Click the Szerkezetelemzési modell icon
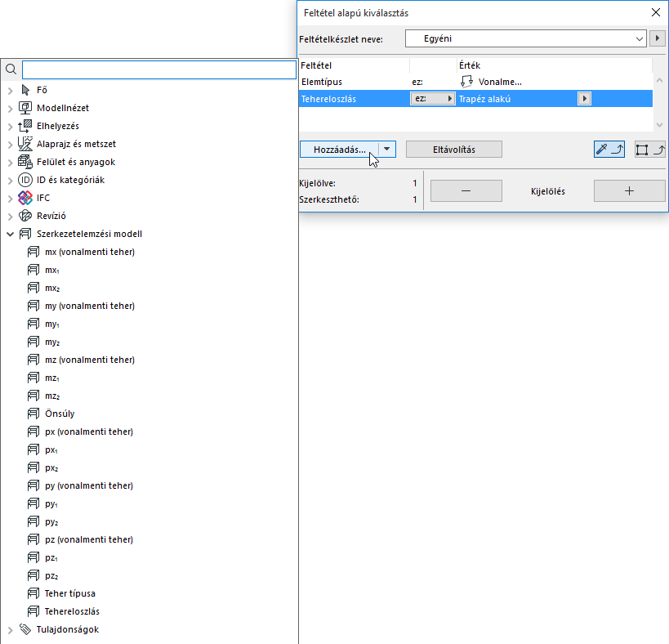The height and width of the screenshot is (644, 669). tap(25, 234)
